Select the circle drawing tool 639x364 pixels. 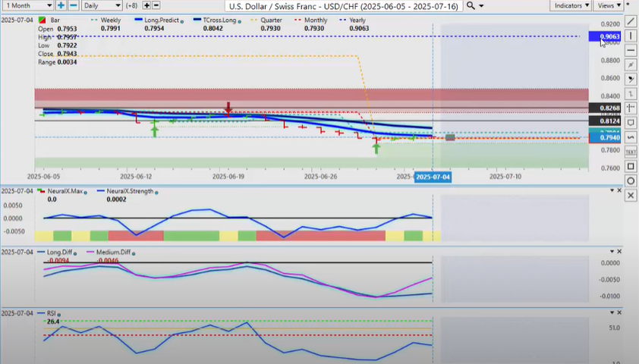coord(631,180)
